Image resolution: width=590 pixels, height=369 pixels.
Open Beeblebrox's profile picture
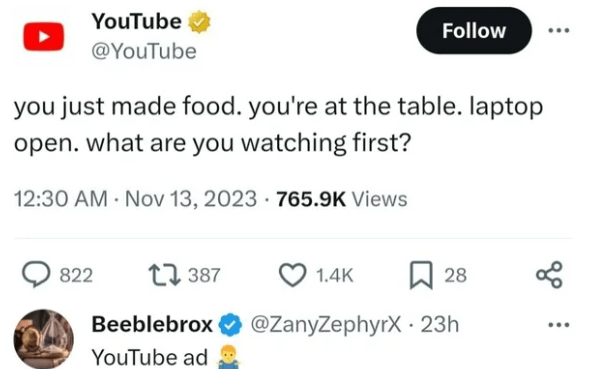[44, 339]
